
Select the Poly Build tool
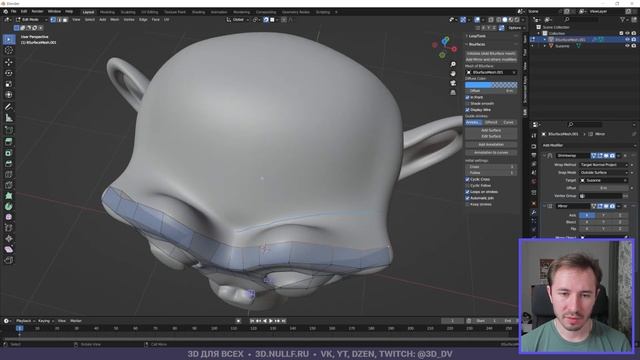pyautogui.click(x=9, y=196)
